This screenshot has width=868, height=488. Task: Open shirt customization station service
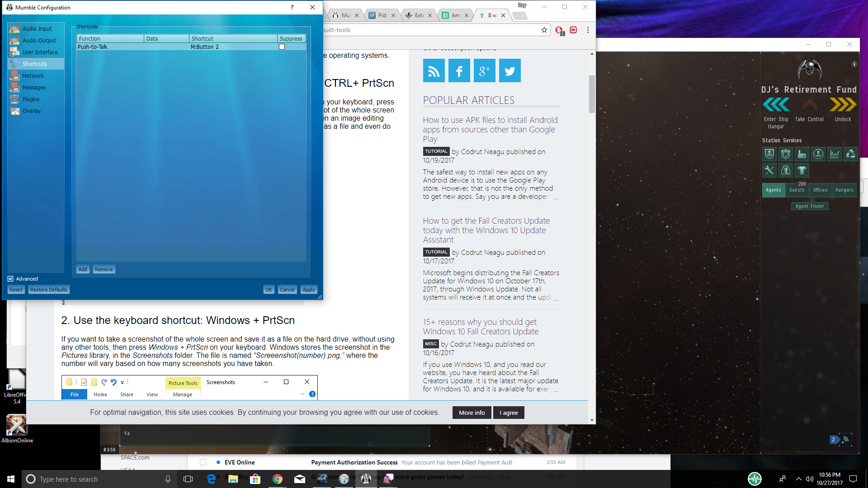(x=802, y=170)
